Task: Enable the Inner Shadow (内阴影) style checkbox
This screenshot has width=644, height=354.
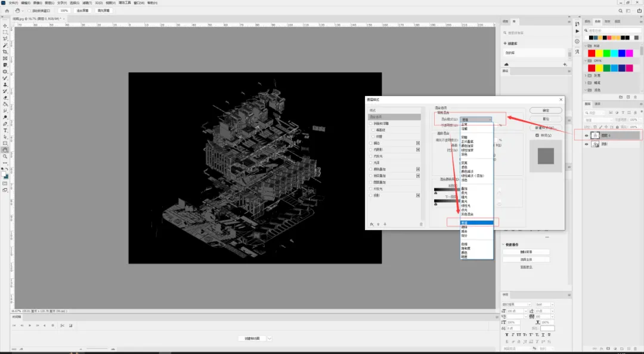Action: coord(371,150)
